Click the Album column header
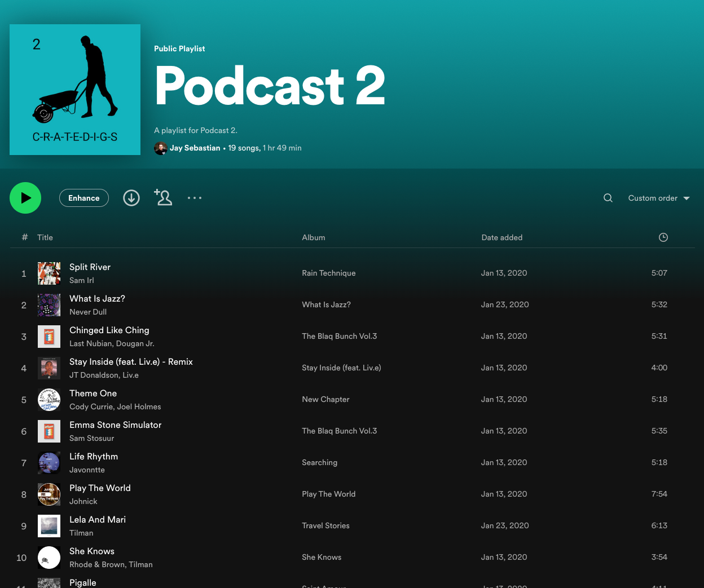The width and height of the screenshot is (704, 588). click(314, 237)
